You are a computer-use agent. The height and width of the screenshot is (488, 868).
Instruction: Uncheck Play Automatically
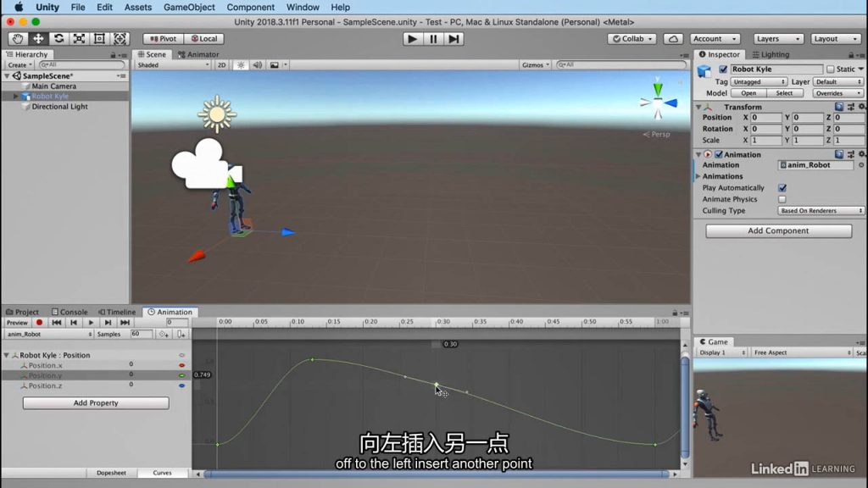pos(782,188)
